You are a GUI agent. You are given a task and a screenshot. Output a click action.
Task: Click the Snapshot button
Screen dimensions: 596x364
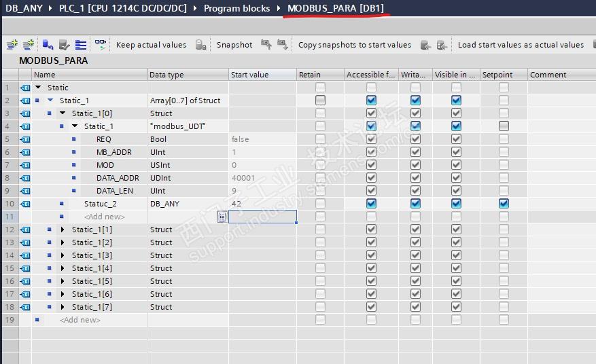[x=234, y=45]
